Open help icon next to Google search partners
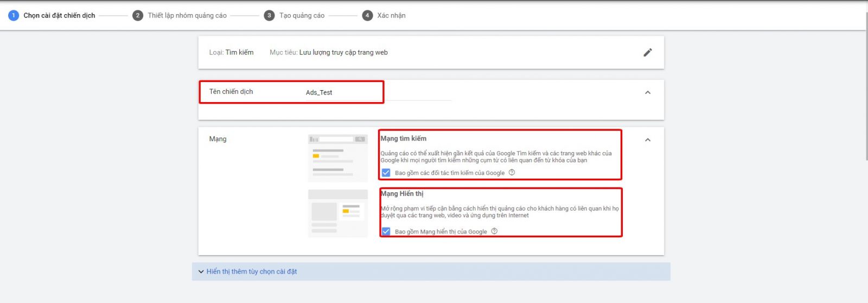This screenshot has width=868, height=303. (x=512, y=173)
